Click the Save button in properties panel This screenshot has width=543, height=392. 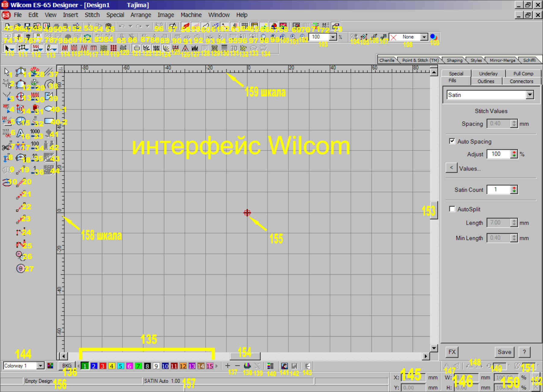coord(504,352)
